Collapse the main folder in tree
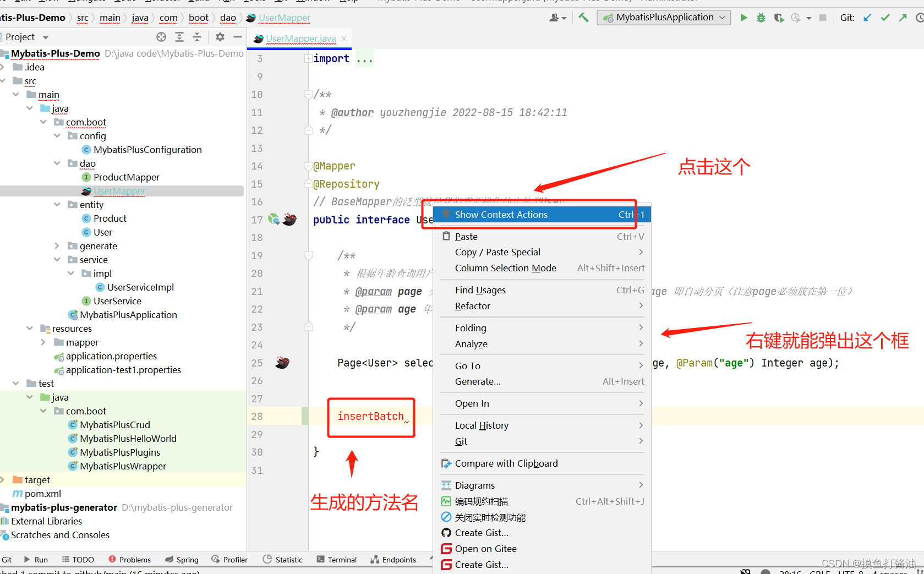 click(x=16, y=95)
